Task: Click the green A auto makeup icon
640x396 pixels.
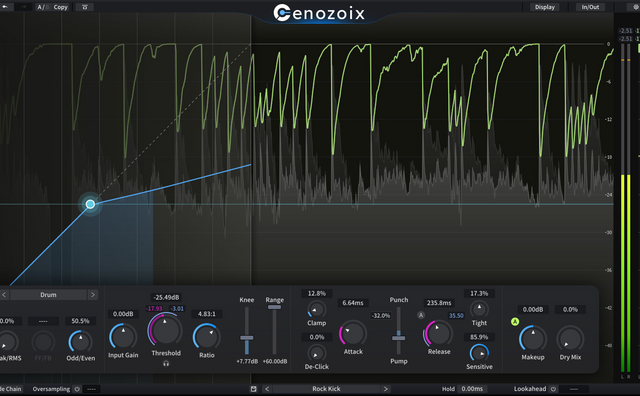Action: (515, 322)
